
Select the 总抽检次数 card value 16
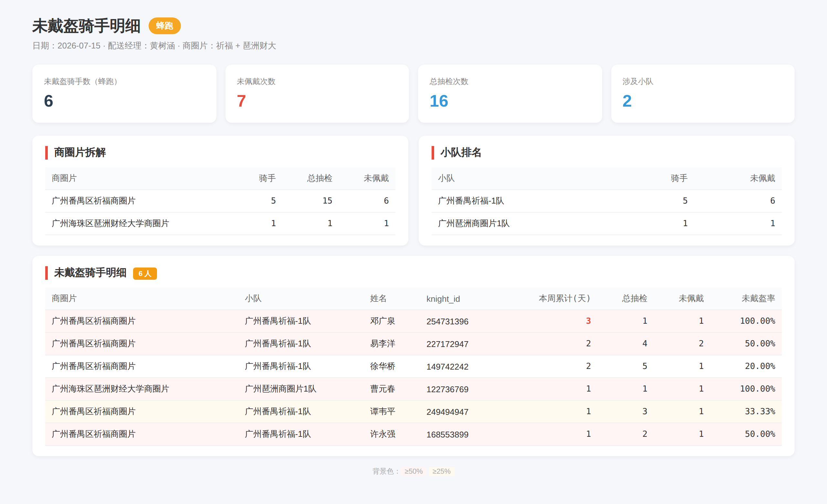(439, 101)
